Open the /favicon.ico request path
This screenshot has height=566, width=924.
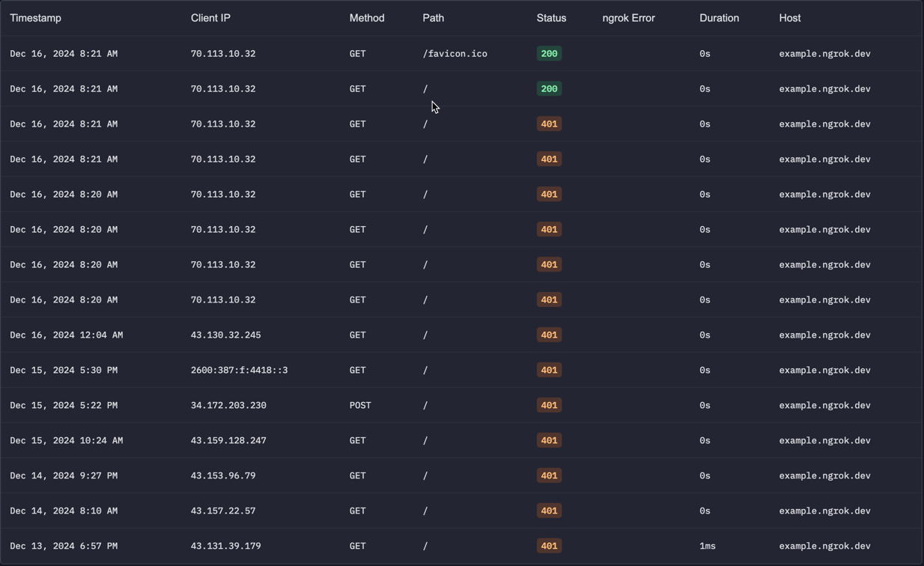455,54
